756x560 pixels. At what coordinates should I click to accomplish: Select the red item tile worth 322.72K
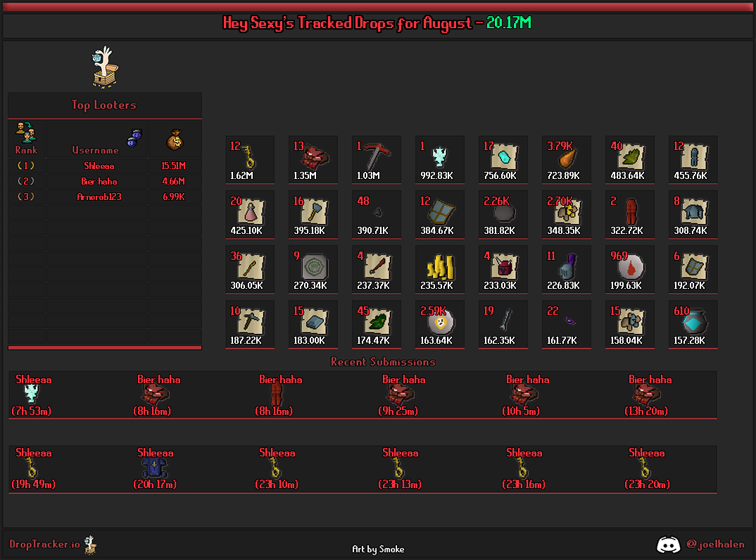(630, 215)
